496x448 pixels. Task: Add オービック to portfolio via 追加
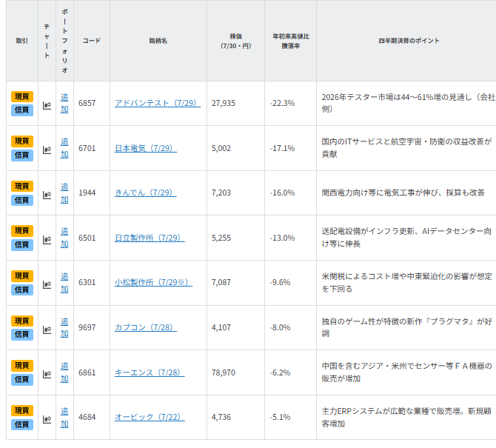tap(64, 418)
